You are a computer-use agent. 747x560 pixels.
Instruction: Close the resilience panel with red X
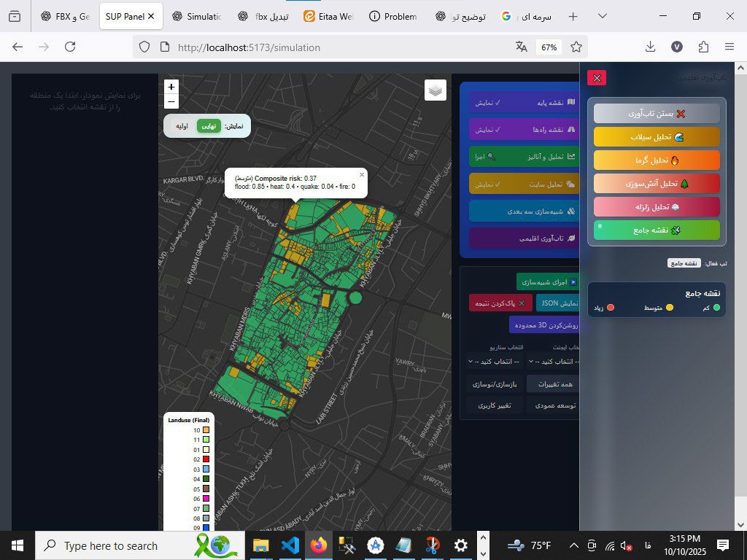(597, 78)
